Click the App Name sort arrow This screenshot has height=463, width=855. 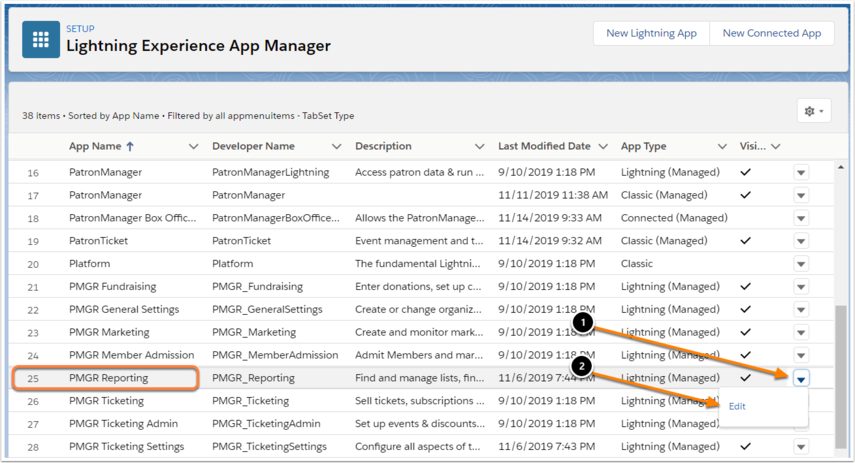point(130,146)
